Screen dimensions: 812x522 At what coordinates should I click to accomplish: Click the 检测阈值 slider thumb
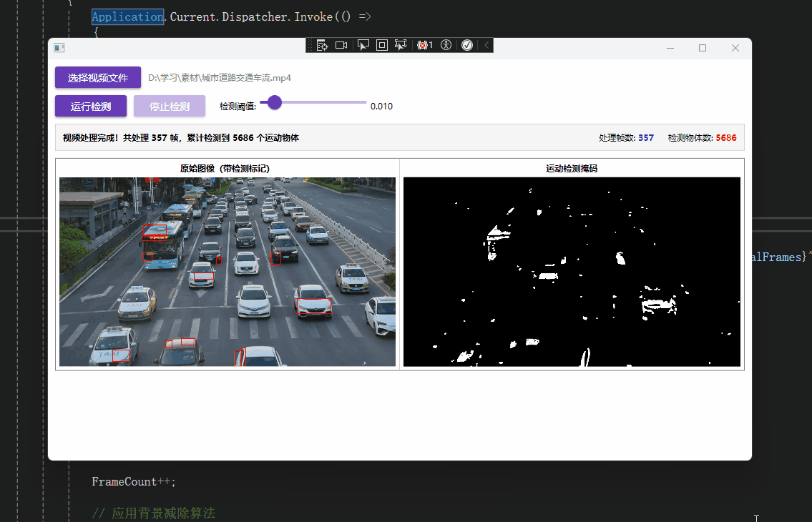pyautogui.click(x=275, y=102)
